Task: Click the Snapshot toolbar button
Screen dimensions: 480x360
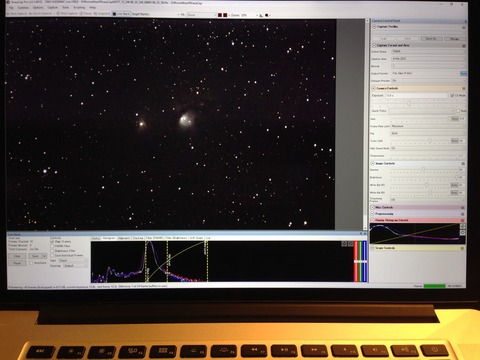Action: click(102, 14)
